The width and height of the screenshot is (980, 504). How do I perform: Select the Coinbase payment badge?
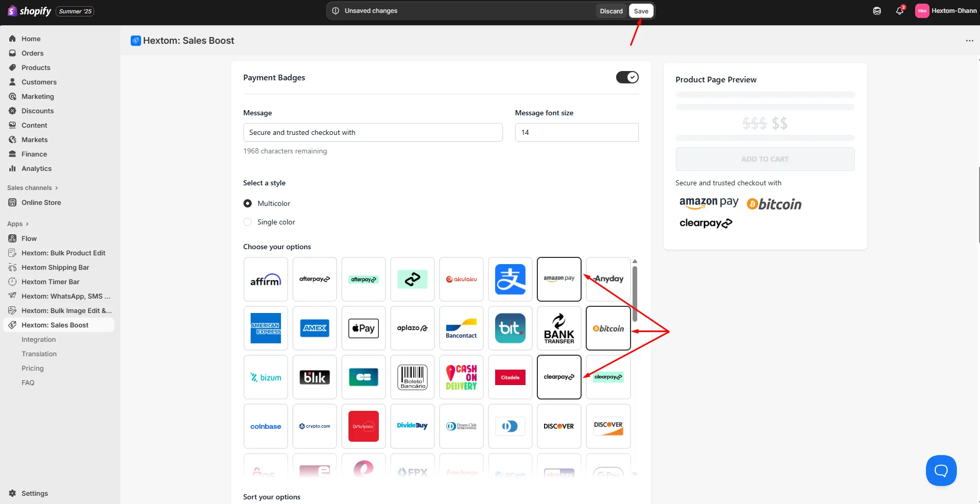click(266, 426)
